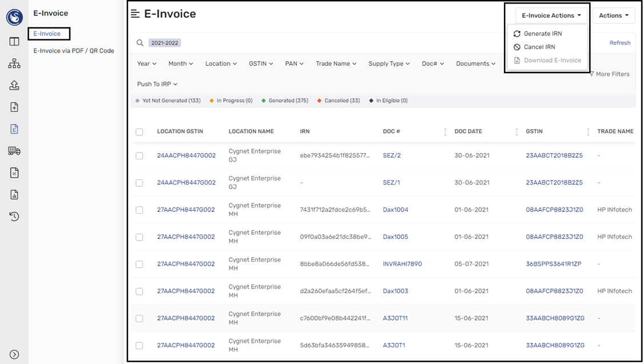Sort by DOC DATE column arrows
Viewport: 643px width, 364px height.
(517, 131)
